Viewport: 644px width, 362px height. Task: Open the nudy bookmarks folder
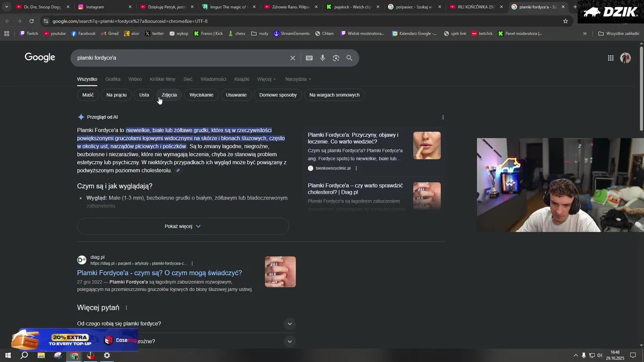[260, 34]
